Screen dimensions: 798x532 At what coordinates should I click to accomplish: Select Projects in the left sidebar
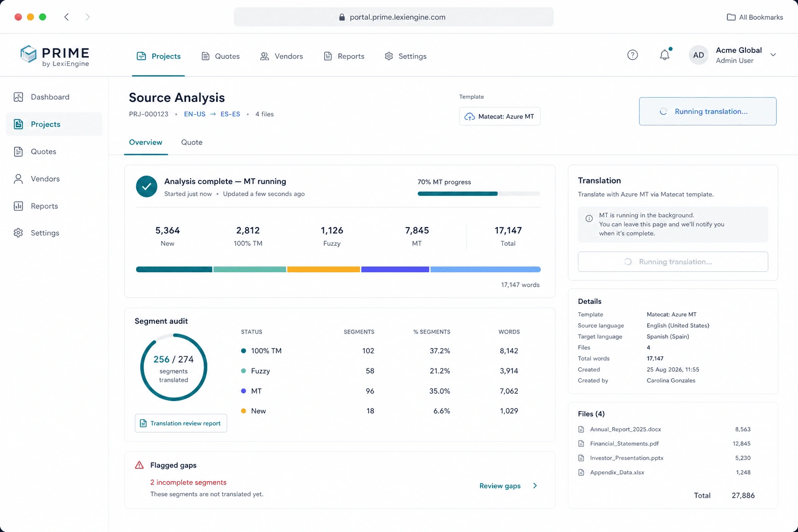[x=54, y=124]
